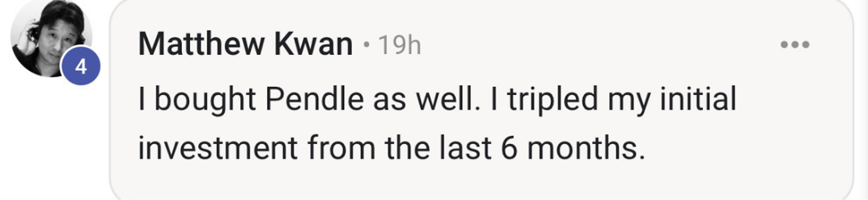Click the word Pendle in the comment

(x=315, y=99)
